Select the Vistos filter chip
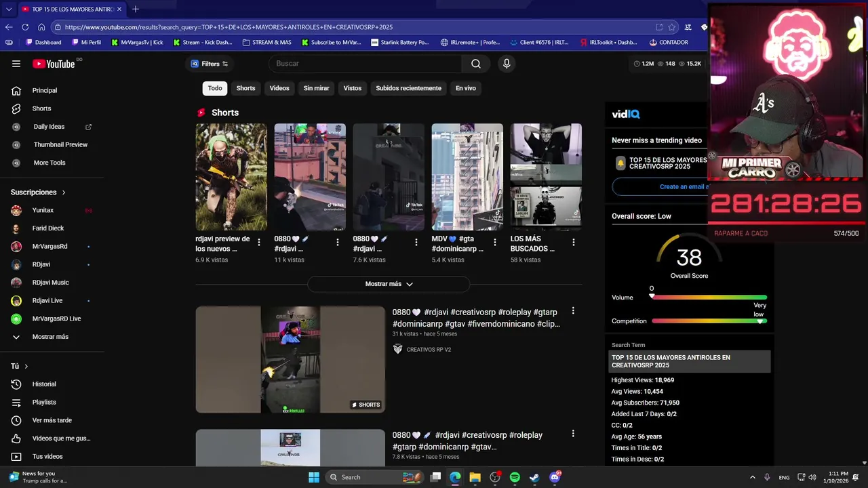 click(353, 88)
